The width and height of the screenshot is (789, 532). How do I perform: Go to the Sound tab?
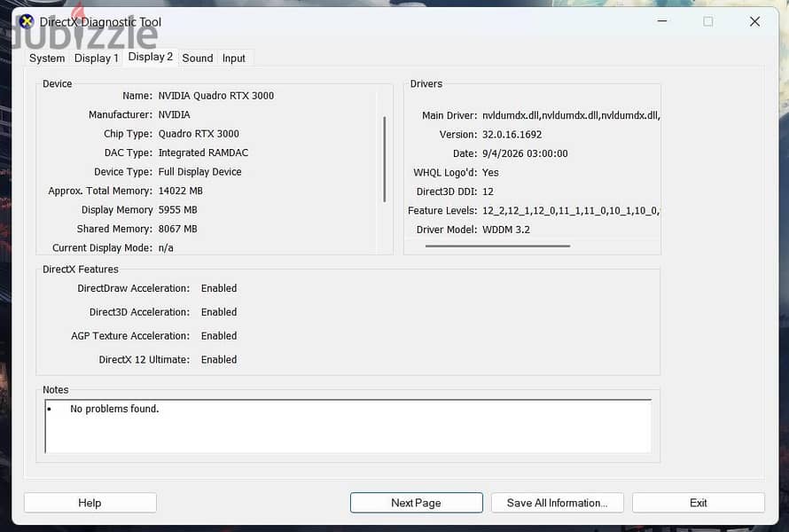(197, 58)
